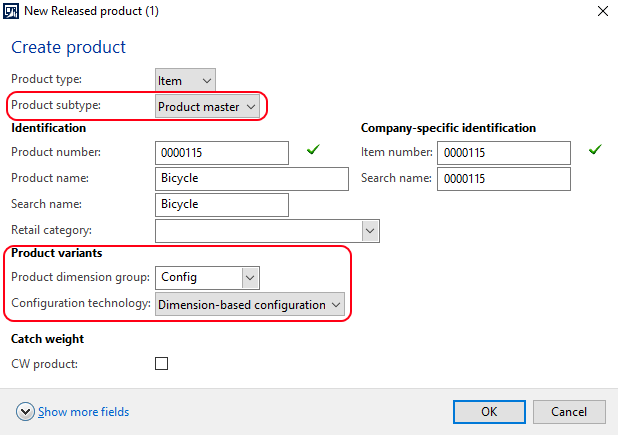This screenshot has height=435, width=618.
Task: Click the Product name field containing Bicycle
Action: pos(252,179)
